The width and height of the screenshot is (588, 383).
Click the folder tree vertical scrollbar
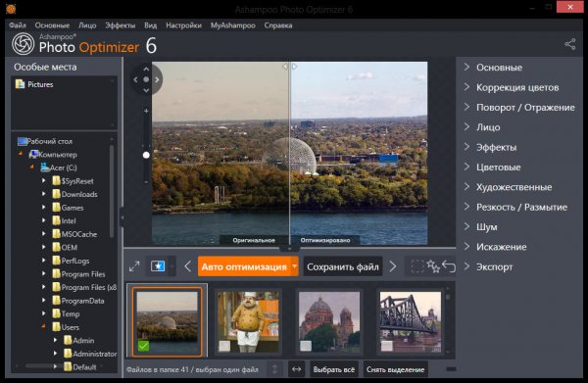112,191
